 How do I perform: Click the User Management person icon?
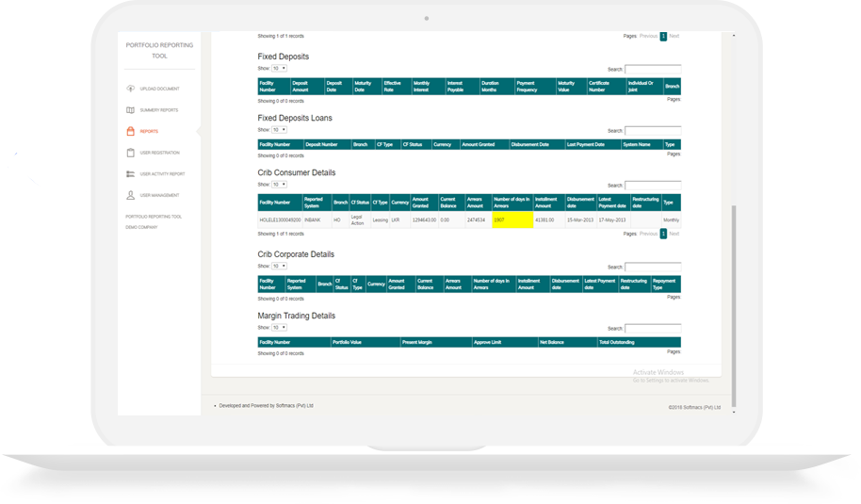(x=130, y=195)
